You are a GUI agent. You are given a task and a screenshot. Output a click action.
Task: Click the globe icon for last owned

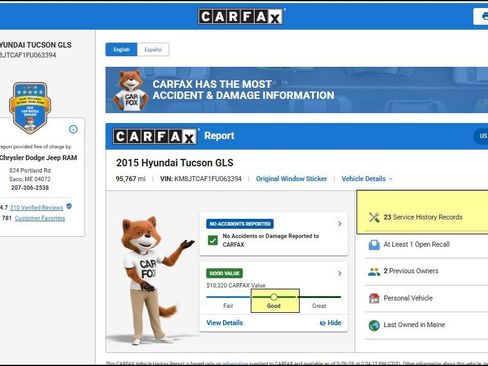(x=374, y=325)
